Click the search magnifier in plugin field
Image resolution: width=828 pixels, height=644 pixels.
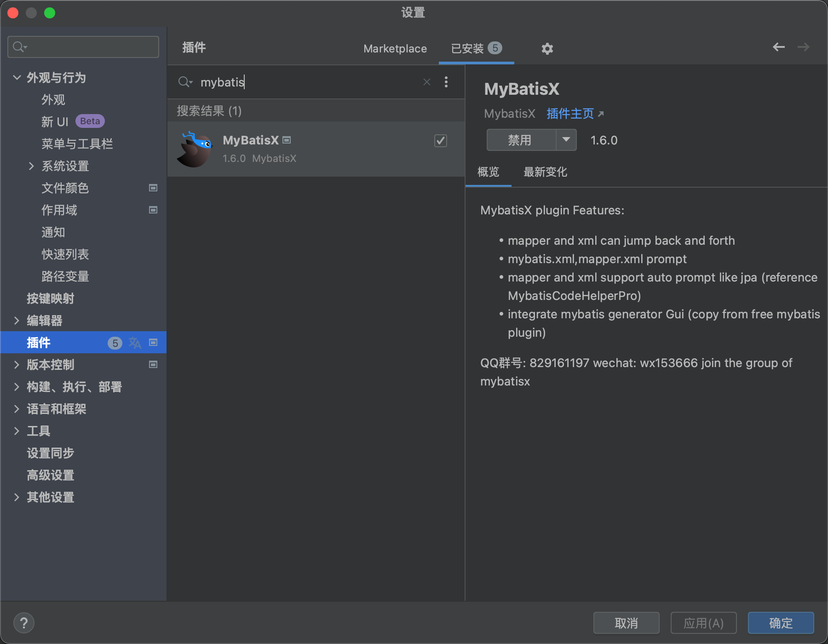click(185, 82)
